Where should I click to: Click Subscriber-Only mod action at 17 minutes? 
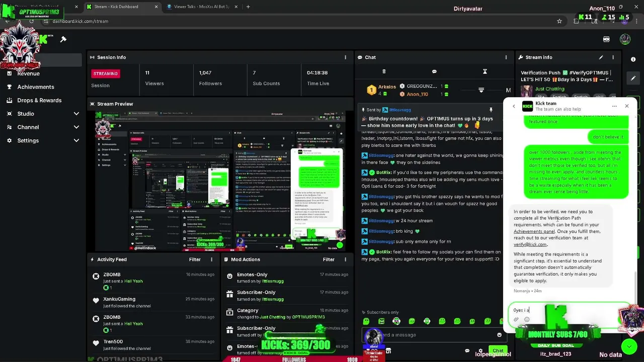click(x=287, y=296)
